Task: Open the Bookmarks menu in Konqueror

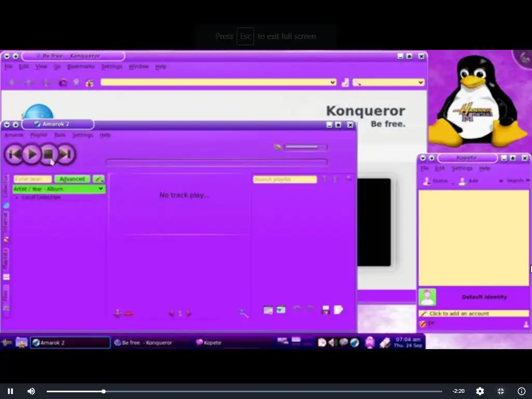Action: (81, 66)
